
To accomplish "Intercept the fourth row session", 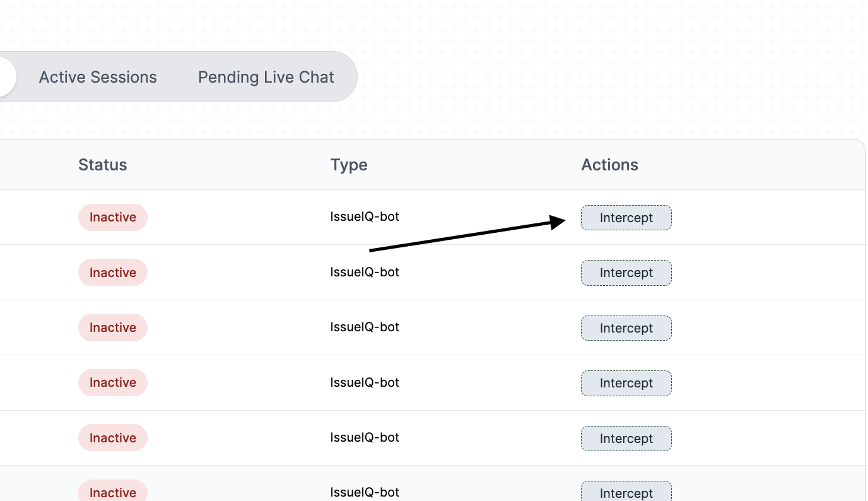I will pyautogui.click(x=626, y=383).
